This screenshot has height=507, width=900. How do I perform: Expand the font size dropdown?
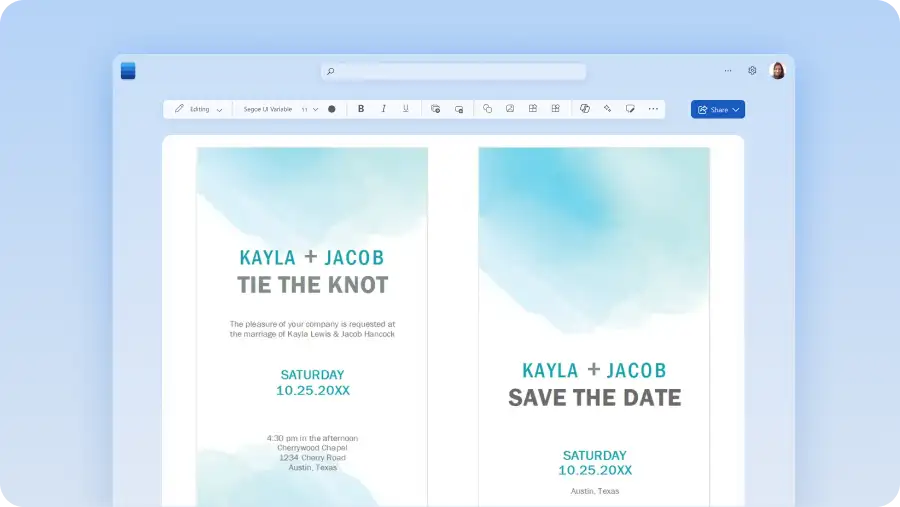(x=310, y=109)
